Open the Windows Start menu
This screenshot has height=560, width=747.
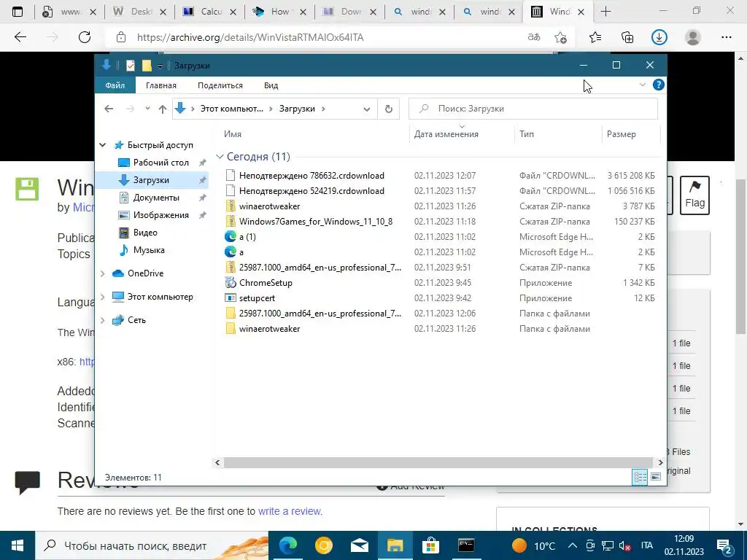[18, 545]
